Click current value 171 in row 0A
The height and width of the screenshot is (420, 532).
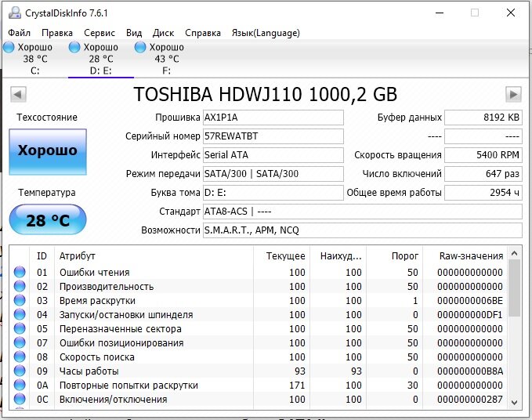(x=297, y=386)
